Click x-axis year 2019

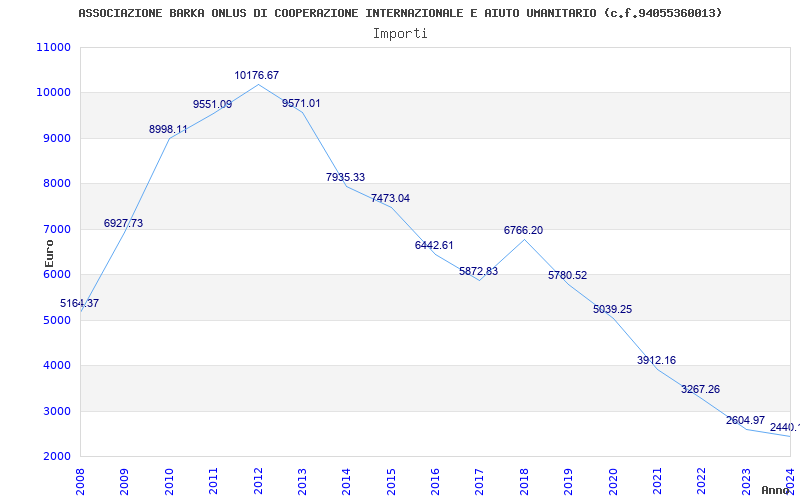pos(568,481)
